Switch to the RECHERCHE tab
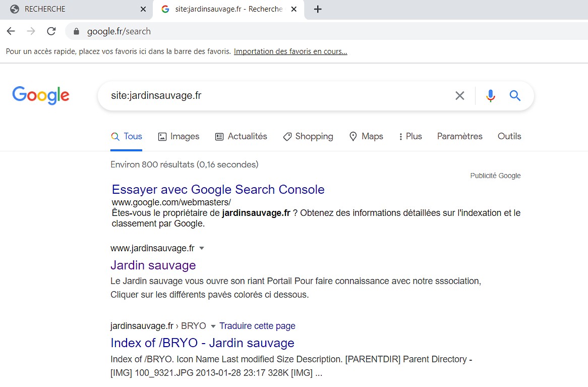588x387 pixels. [77, 10]
